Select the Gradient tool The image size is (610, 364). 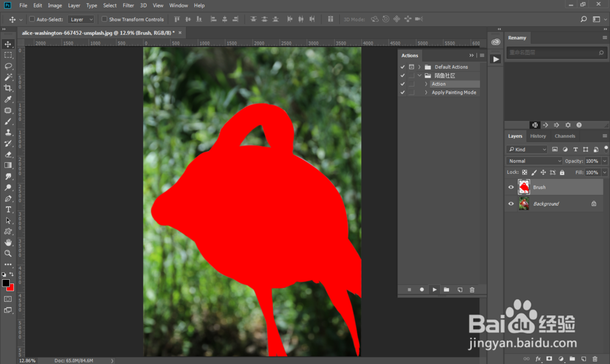(x=8, y=165)
